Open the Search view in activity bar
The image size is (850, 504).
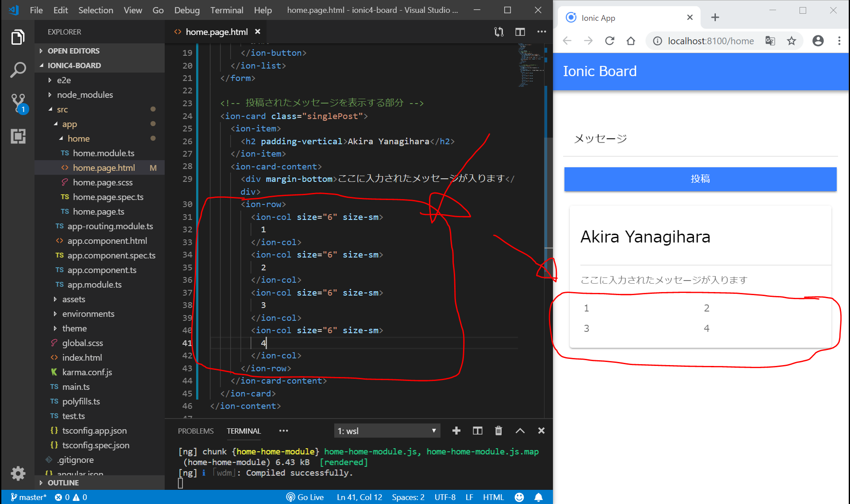[18, 70]
